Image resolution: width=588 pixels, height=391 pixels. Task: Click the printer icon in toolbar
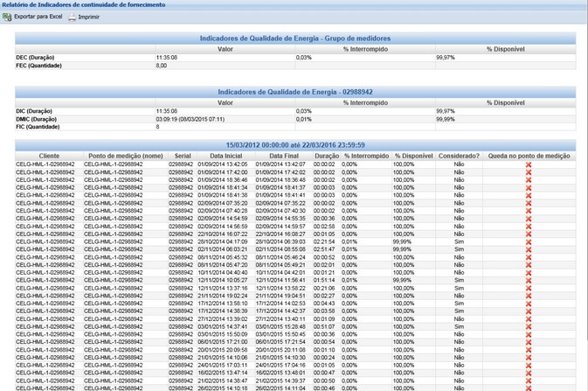pyautogui.click(x=73, y=17)
